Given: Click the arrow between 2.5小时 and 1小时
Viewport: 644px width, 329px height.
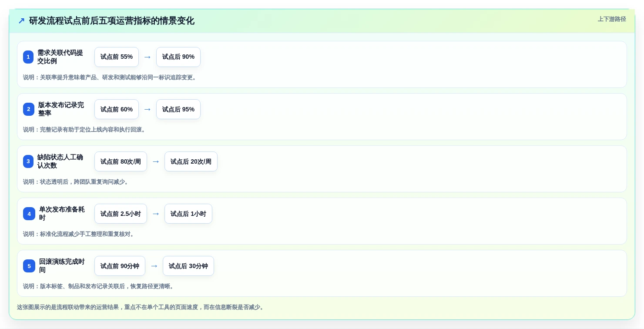Looking at the screenshot, I should [156, 214].
